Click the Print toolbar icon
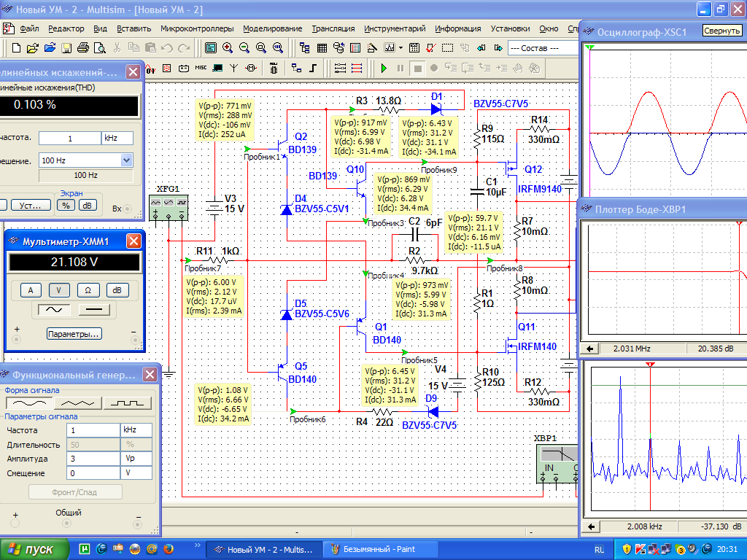The width and height of the screenshot is (747, 560). click(82, 47)
